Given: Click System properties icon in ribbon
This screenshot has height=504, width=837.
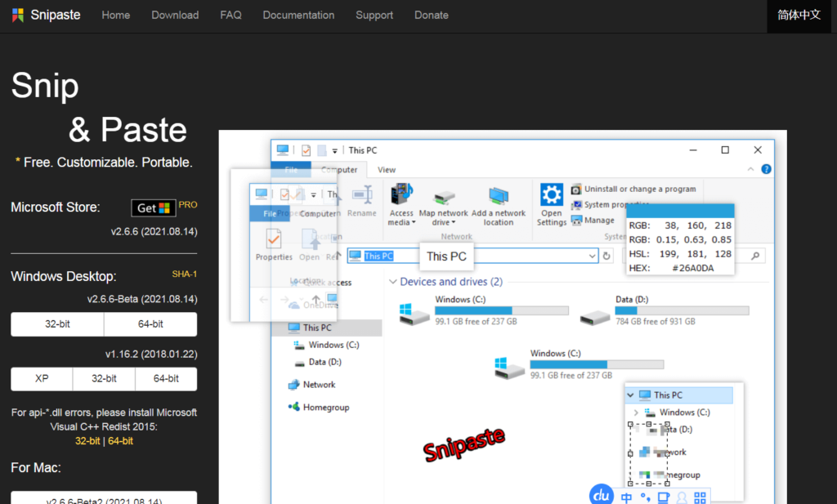Looking at the screenshot, I should click(576, 205).
